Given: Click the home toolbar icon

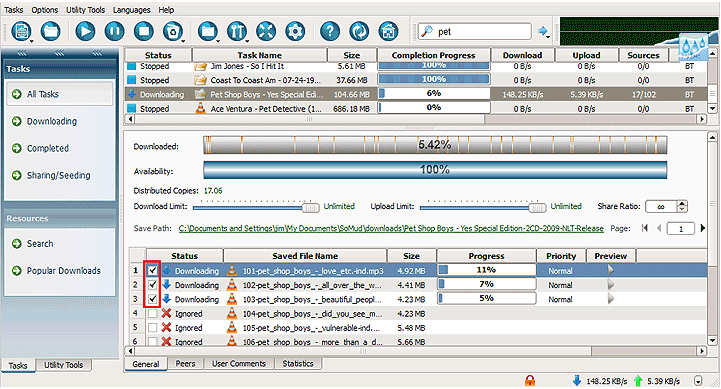Looking at the screenshot, I should (x=389, y=31).
